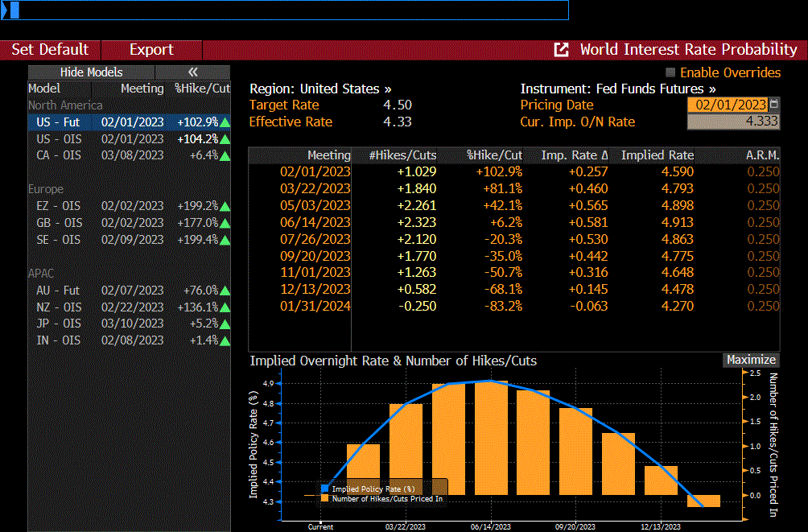
Task: Select GB - OIS model row
Action: [x=129, y=223]
